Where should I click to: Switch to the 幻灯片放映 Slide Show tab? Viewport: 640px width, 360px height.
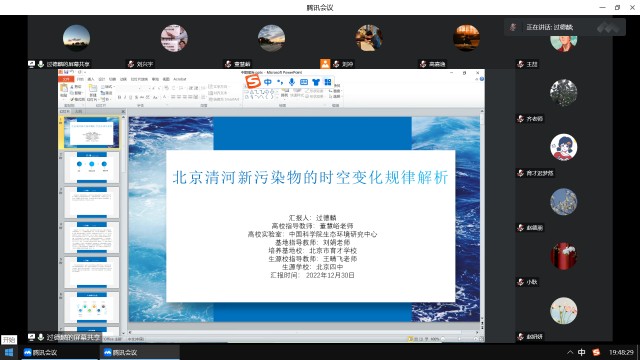(139, 79)
